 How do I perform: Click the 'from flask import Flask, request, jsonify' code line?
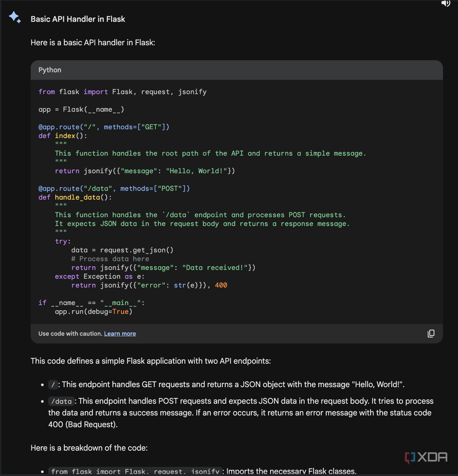122,92
